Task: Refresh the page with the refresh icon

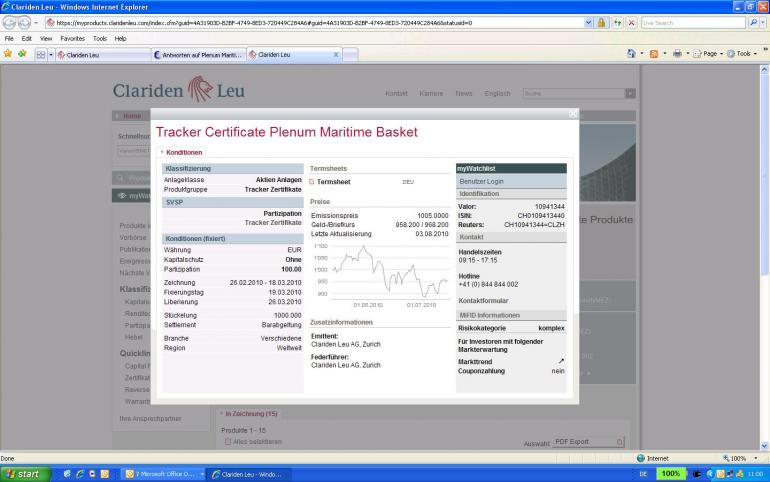Action: [617, 23]
